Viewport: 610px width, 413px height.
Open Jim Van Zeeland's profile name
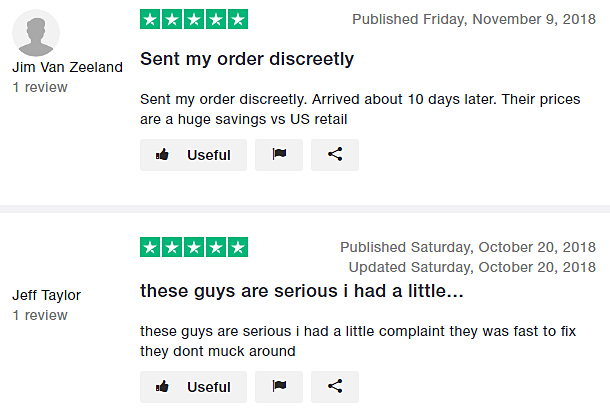point(67,67)
